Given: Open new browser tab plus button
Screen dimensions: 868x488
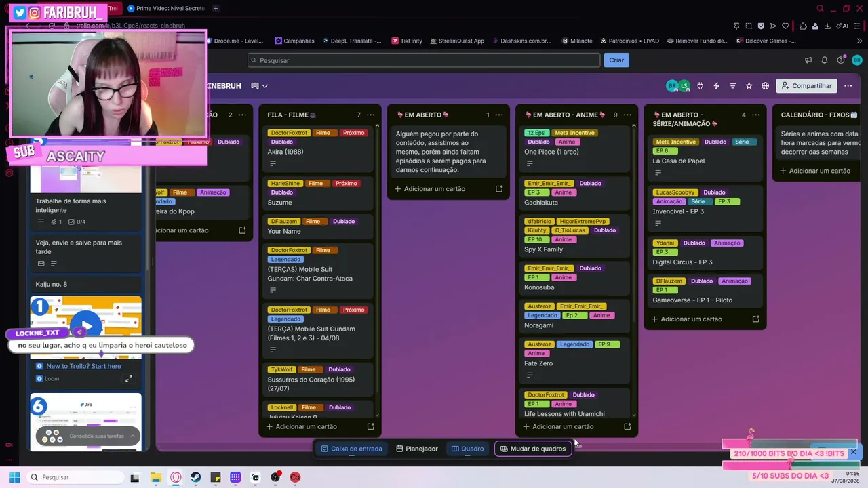Looking at the screenshot, I should (216, 9).
